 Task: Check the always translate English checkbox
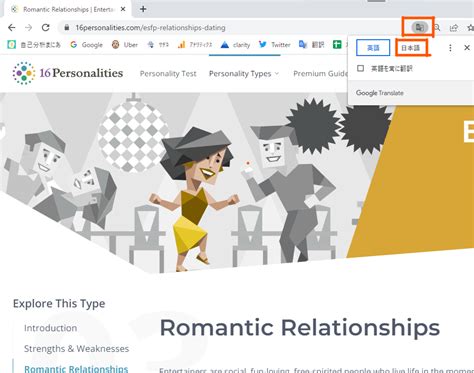(360, 68)
